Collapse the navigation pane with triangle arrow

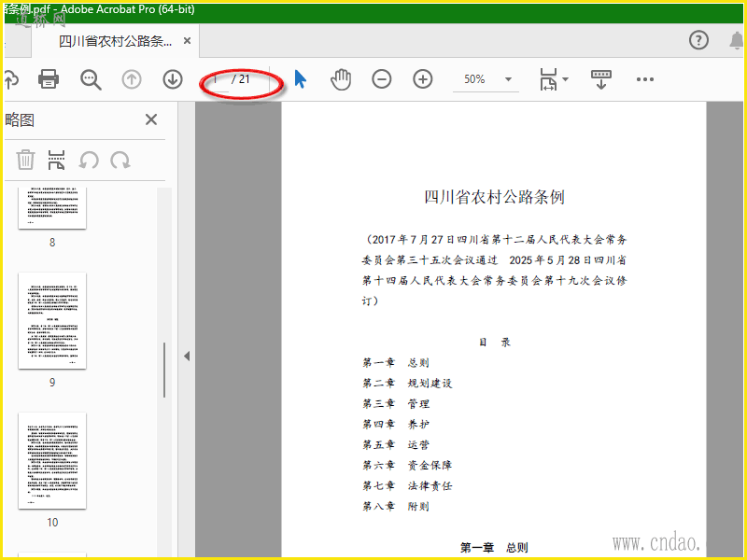(187, 356)
